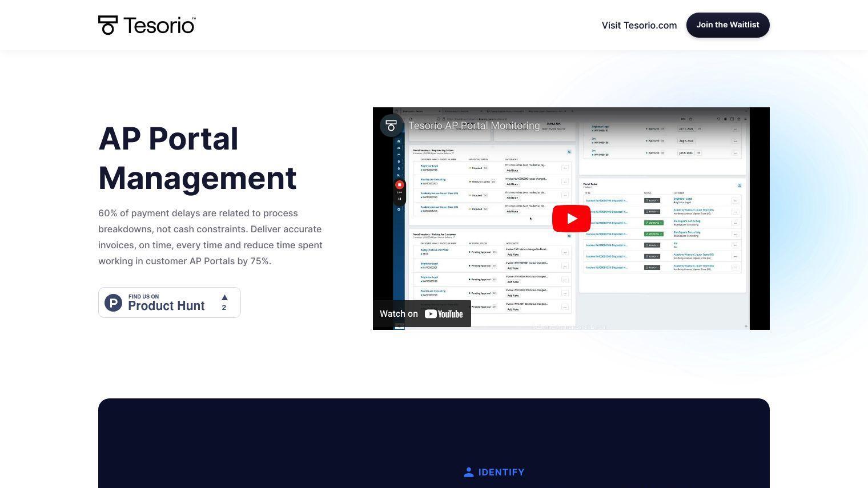
Task: Click the Watch on YouTube button
Action: [x=422, y=314]
